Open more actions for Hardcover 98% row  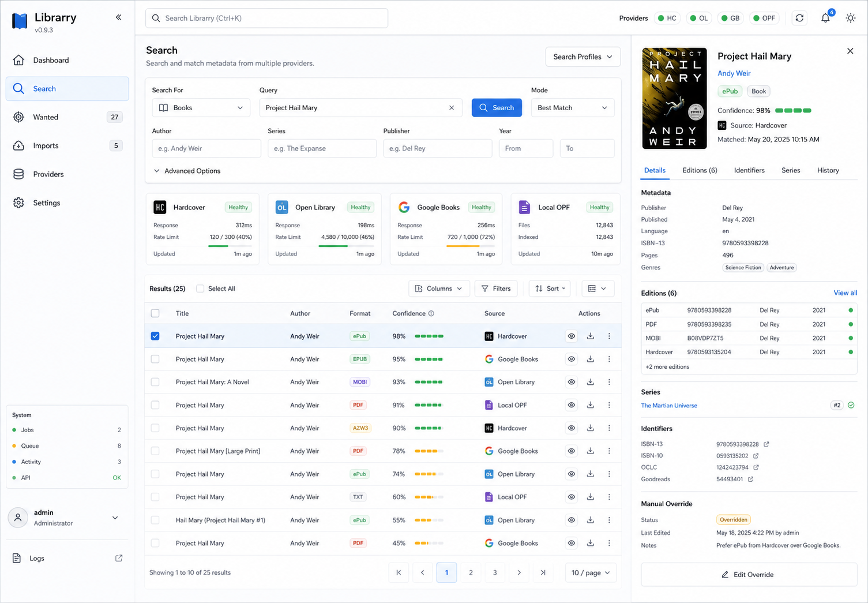(609, 336)
